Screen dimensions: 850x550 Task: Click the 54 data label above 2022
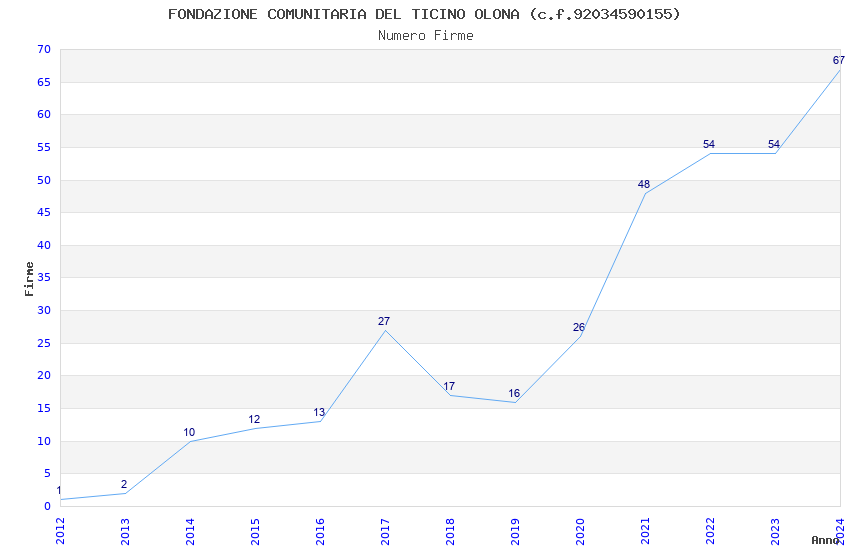[709, 144]
